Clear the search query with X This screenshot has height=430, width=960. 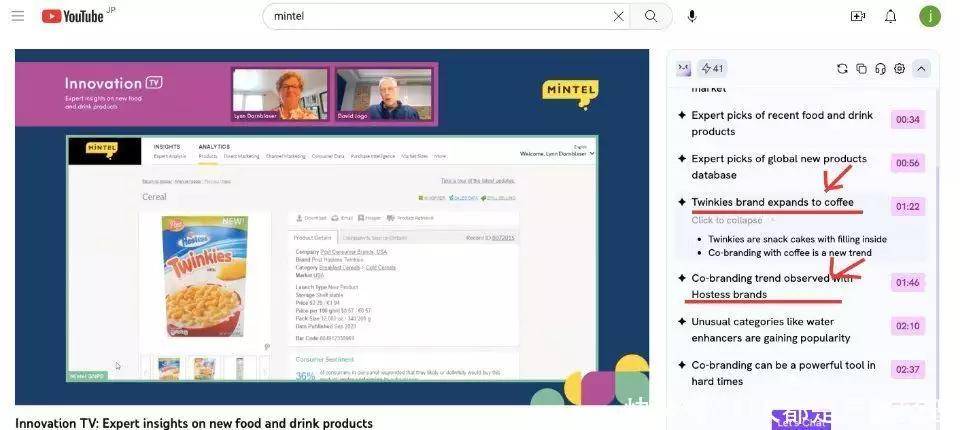point(618,16)
